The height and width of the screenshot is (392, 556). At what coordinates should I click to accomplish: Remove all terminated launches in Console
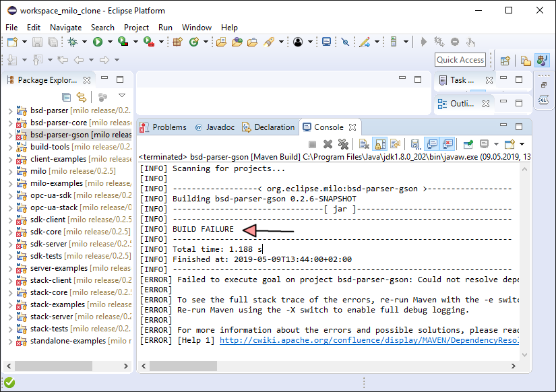point(343,144)
